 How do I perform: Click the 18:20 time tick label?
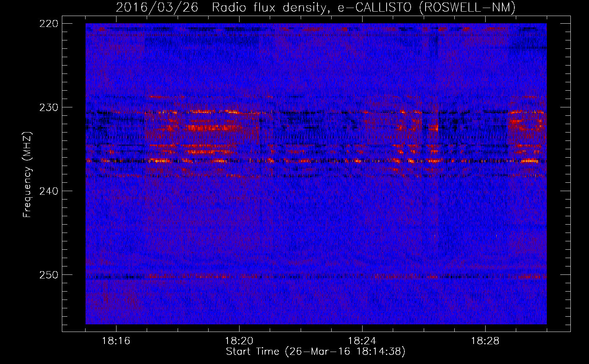point(239,341)
